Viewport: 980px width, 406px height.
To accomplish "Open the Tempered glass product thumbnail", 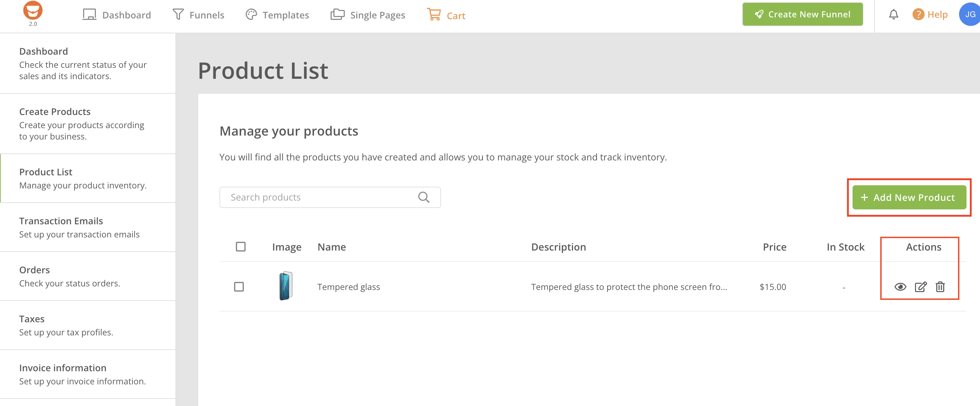I will (286, 286).
